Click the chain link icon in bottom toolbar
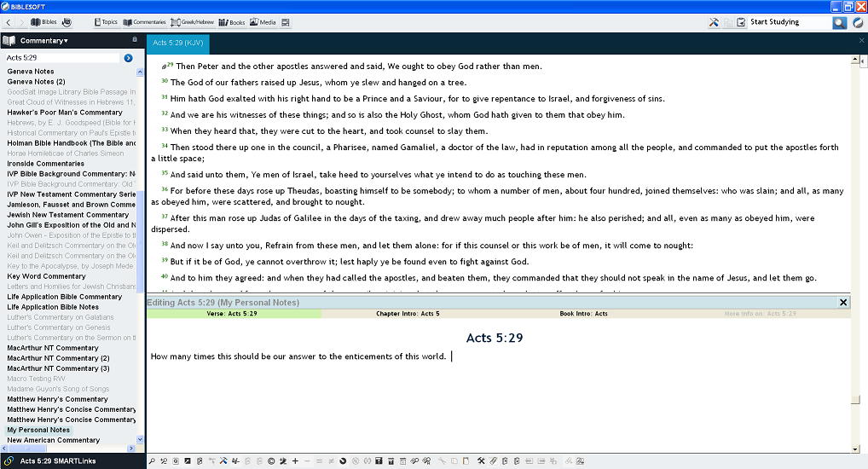 tap(414, 460)
